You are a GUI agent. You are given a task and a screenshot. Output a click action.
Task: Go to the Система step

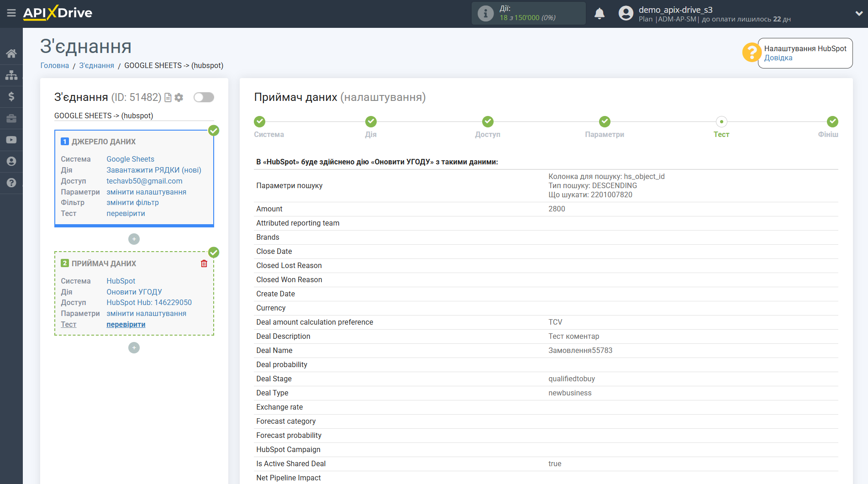260,121
